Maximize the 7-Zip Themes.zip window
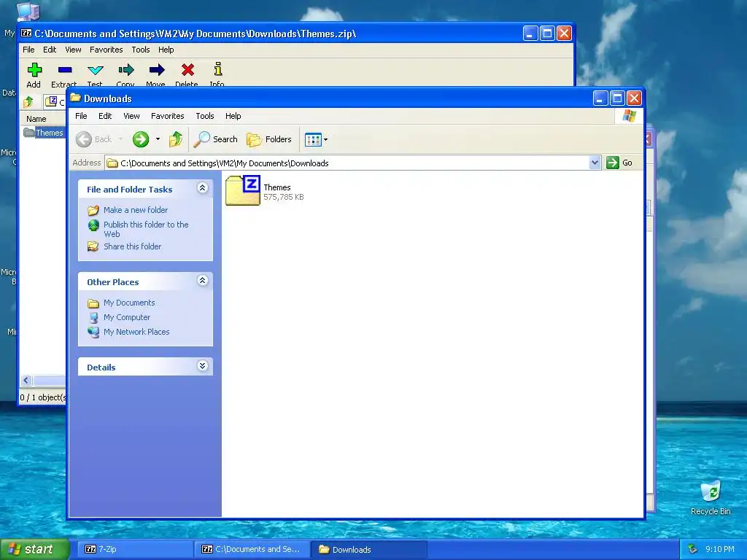Screen dimensions: 747x560 click(x=547, y=34)
